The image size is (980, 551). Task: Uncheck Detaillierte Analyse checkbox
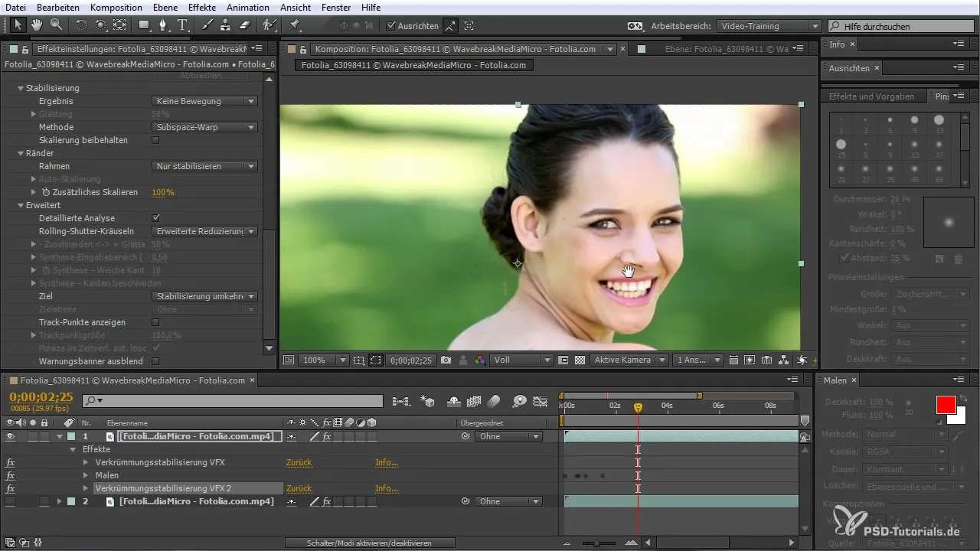pyautogui.click(x=155, y=218)
